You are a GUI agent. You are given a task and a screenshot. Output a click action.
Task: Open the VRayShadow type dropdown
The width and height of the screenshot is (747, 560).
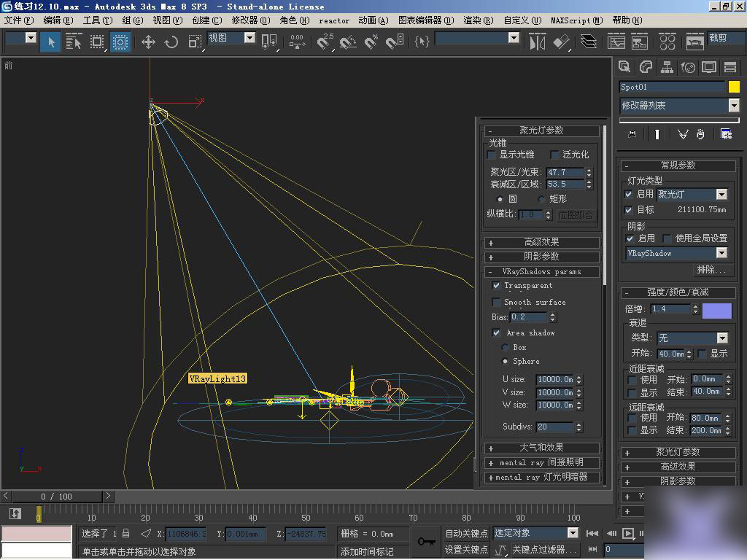721,253
